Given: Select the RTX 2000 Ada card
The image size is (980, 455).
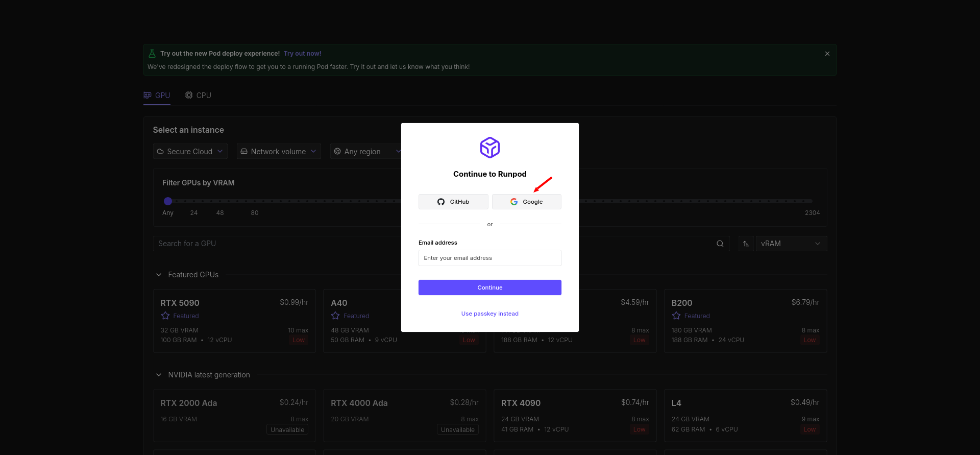Looking at the screenshot, I should [x=234, y=416].
